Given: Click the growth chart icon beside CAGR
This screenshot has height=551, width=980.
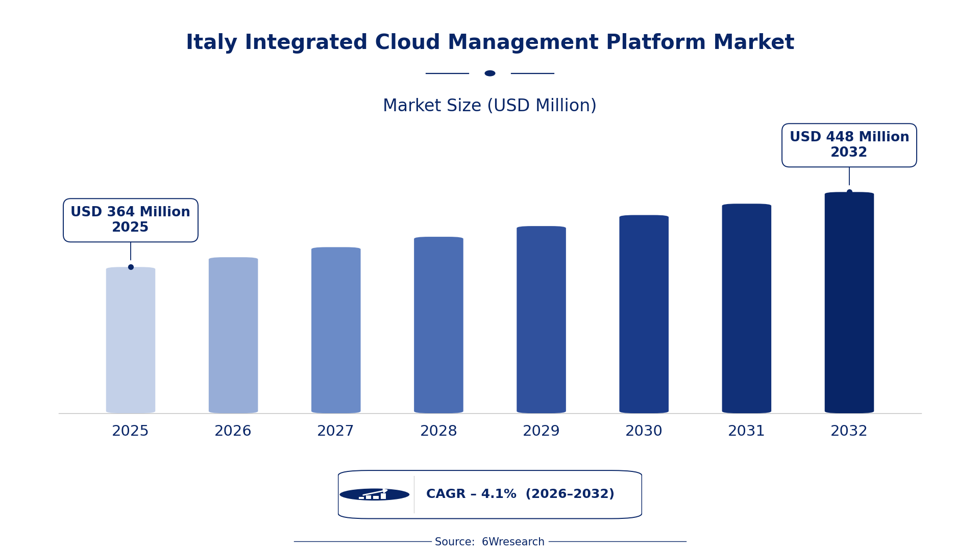Looking at the screenshot, I should coord(375,494).
